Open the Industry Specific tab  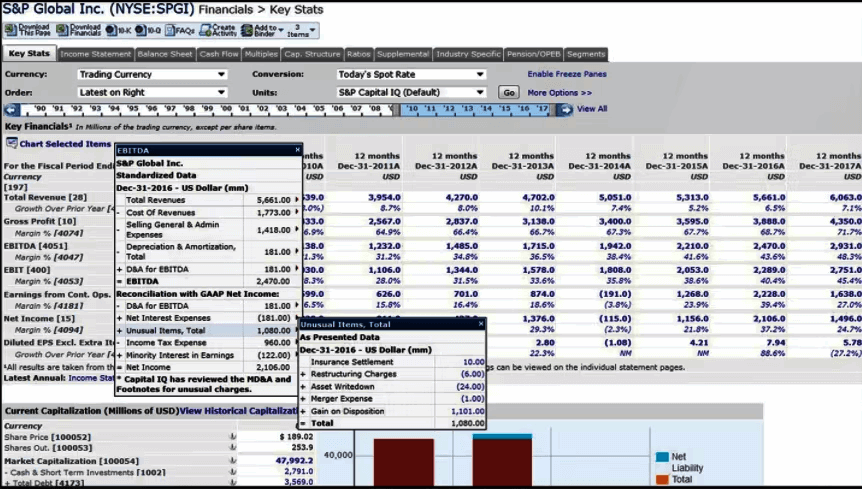[x=468, y=54]
